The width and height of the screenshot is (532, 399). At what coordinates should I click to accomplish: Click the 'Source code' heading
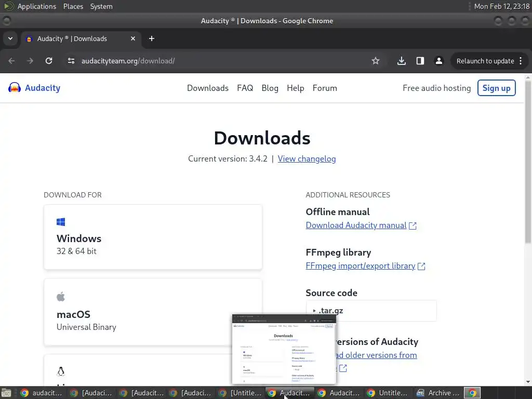pyautogui.click(x=331, y=293)
